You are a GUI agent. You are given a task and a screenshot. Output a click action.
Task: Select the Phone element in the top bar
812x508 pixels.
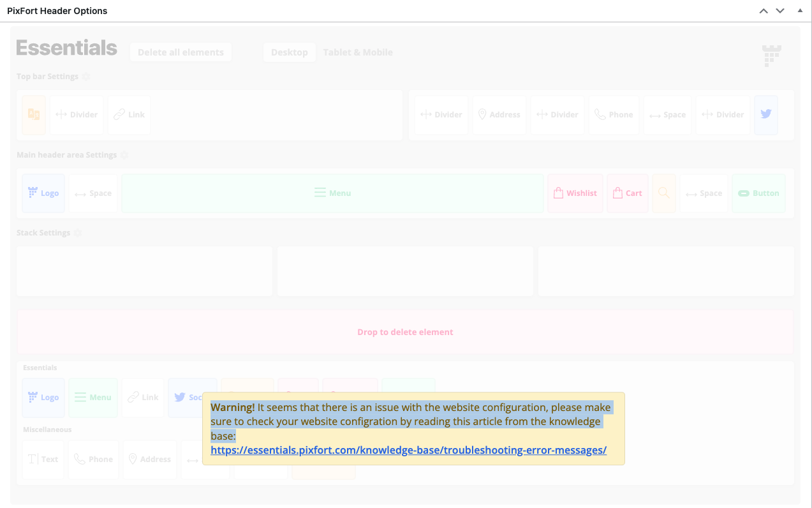click(x=614, y=115)
